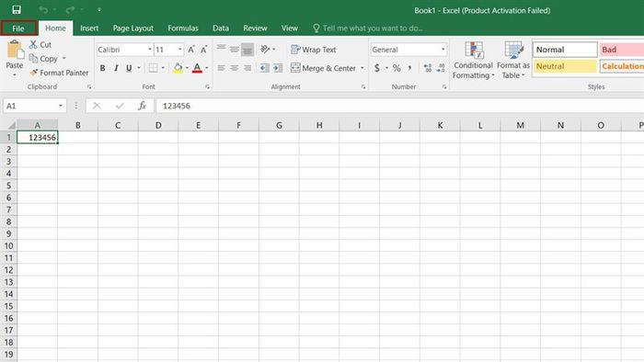Switch to the Insert tab
Viewport: 644px width, 362px height.
(89, 28)
